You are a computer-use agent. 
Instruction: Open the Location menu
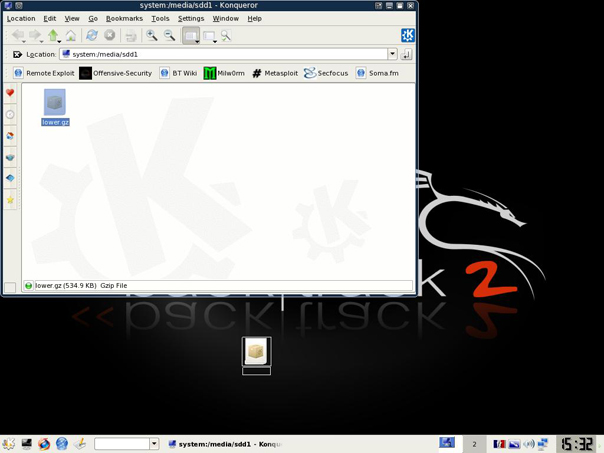[21, 18]
